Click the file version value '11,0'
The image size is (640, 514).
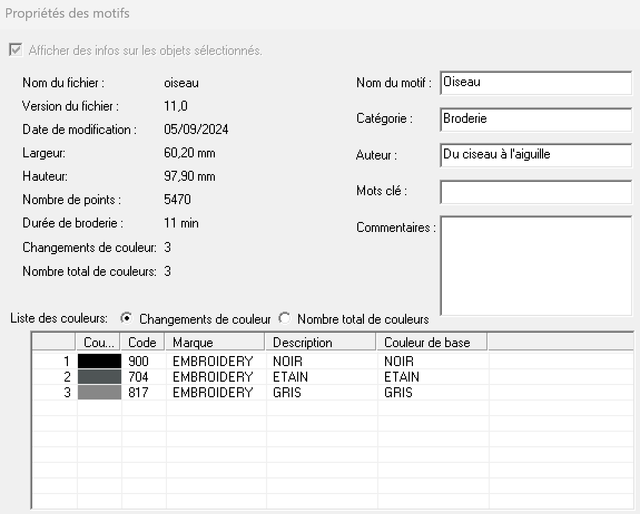tap(176, 106)
